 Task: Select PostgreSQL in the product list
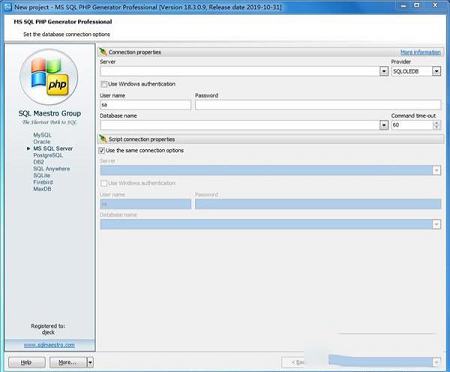coord(48,155)
